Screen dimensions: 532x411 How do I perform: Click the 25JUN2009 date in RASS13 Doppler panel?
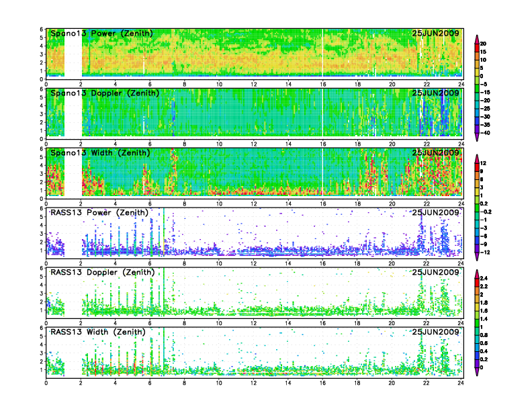(x=436, y=272)
